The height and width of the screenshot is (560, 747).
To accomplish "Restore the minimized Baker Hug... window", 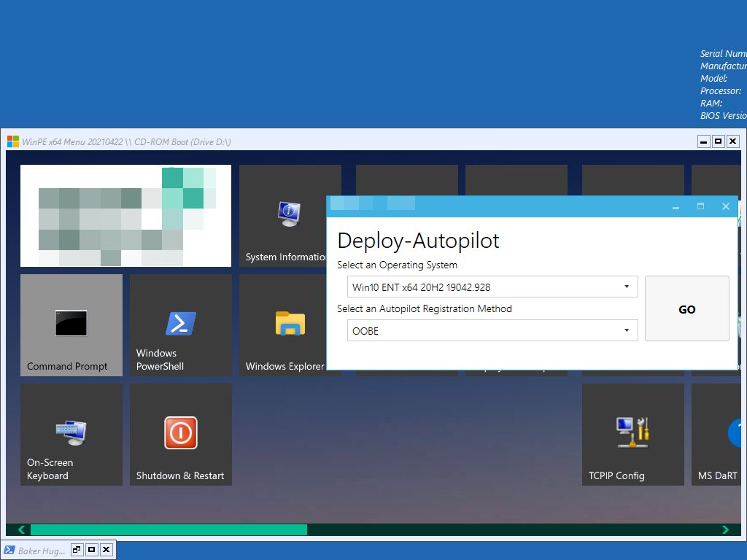I will 77,550.
